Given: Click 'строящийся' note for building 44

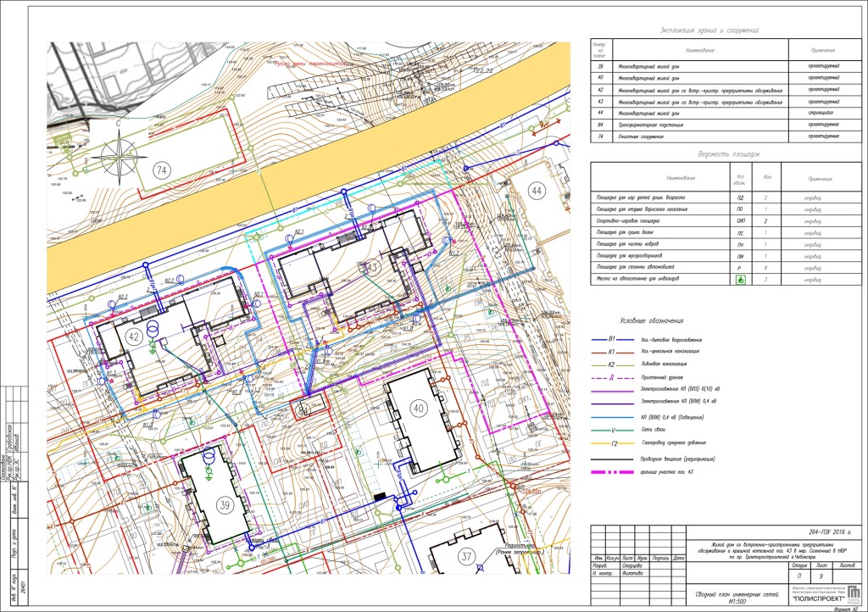Looking at the screenshot, I should tap(822, 113).
